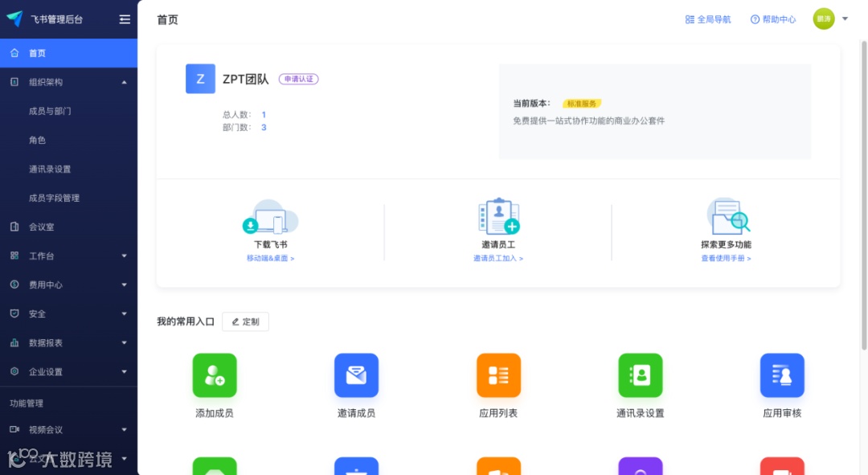Click the Feishu paper-plane logo

pyautogui.click(x=15, y=18)
